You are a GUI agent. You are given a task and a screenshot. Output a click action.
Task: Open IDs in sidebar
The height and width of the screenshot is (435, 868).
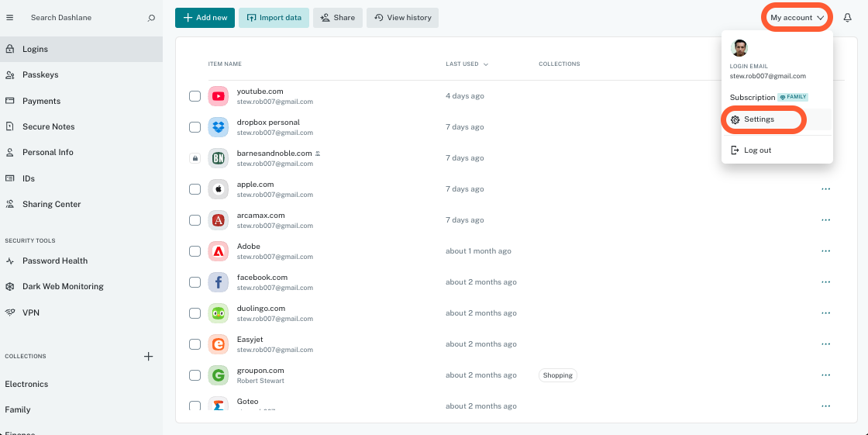[81, 178]
